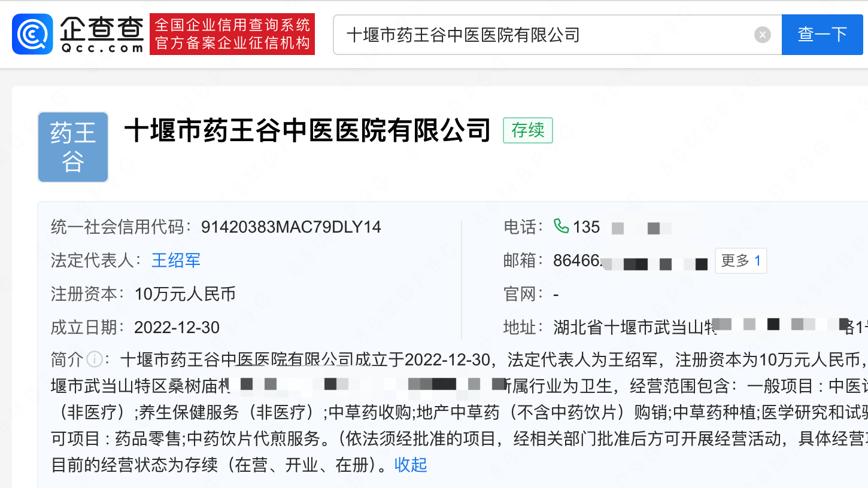Click the 存续 status tag
This screenshot has width=868, height=488.
[527, 130]
